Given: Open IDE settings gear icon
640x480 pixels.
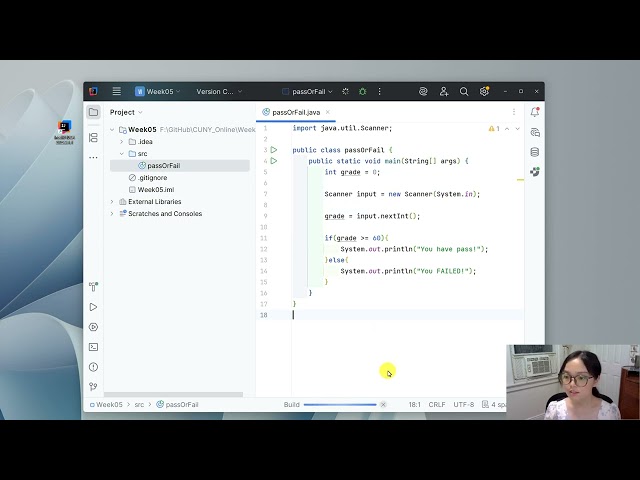Looking at the screenshot, I should point(484,91).
